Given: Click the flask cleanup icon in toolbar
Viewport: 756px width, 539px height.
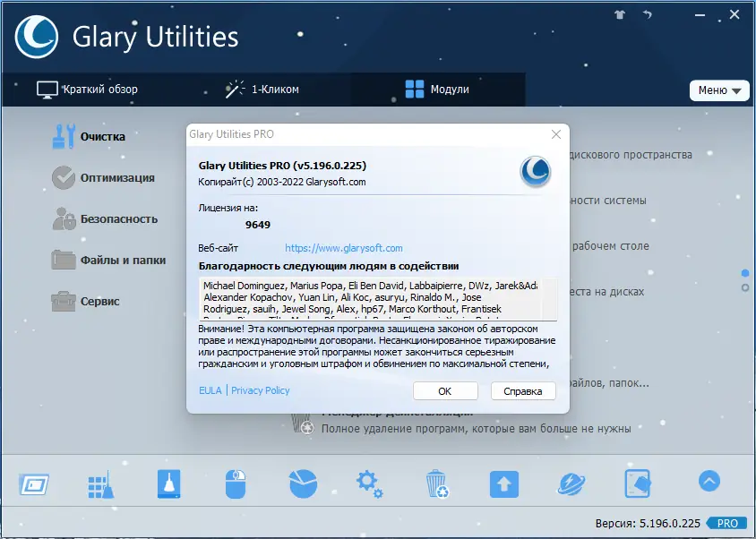Looking at the screenshot, I should pyautogui.click(x=168, y=482).
